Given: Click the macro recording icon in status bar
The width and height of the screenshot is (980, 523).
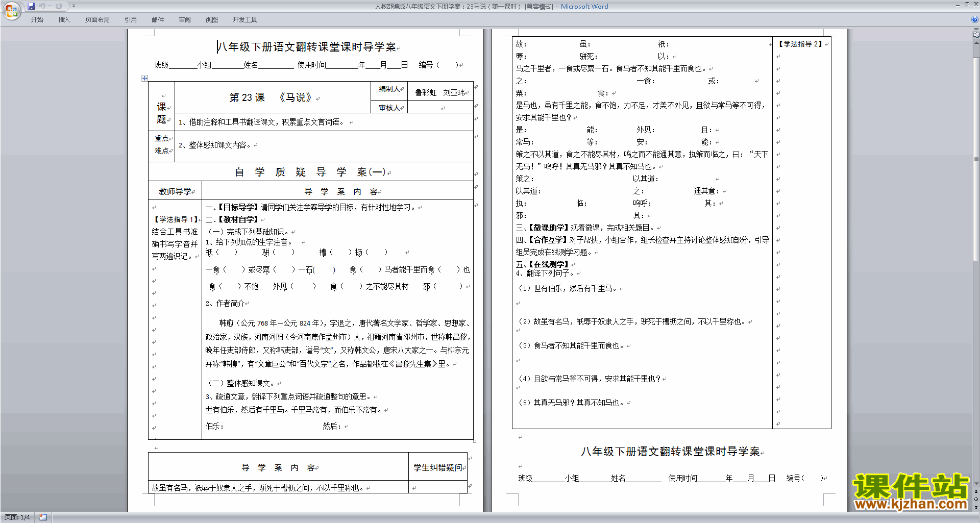Looking at the screenshot, I should (43, 517).
